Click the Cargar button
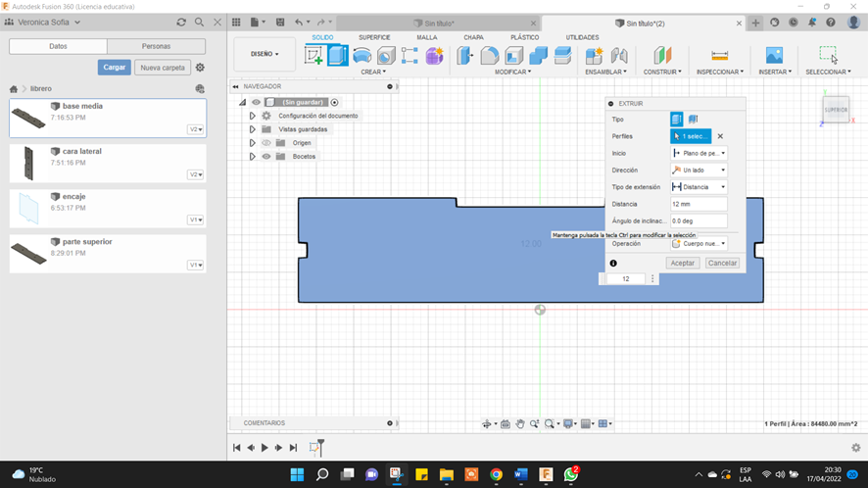Viewport: 868px width, 488px height. (x=114, y=68)
